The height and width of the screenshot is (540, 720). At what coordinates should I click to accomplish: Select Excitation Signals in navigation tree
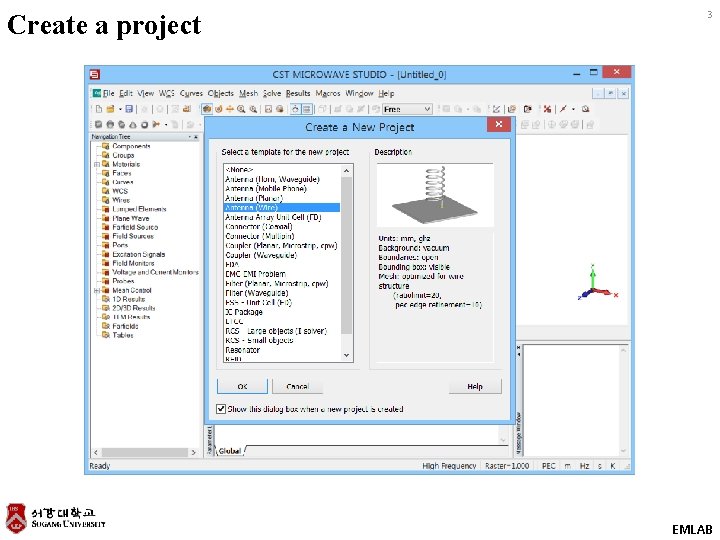tap(138, 254)
